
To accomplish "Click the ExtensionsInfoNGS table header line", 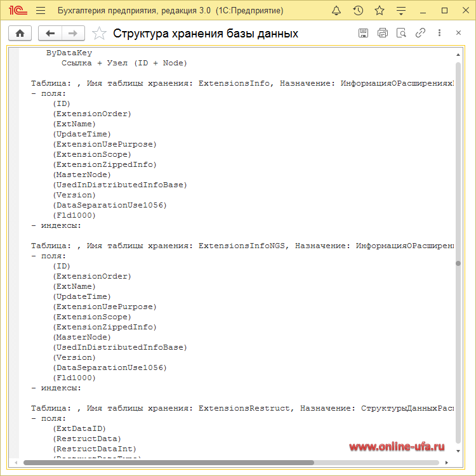I will click(242, 246).
